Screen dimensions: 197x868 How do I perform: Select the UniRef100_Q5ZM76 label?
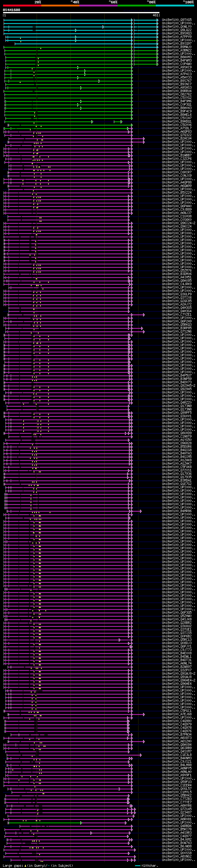pyautogui.click(x=177, y=271)
